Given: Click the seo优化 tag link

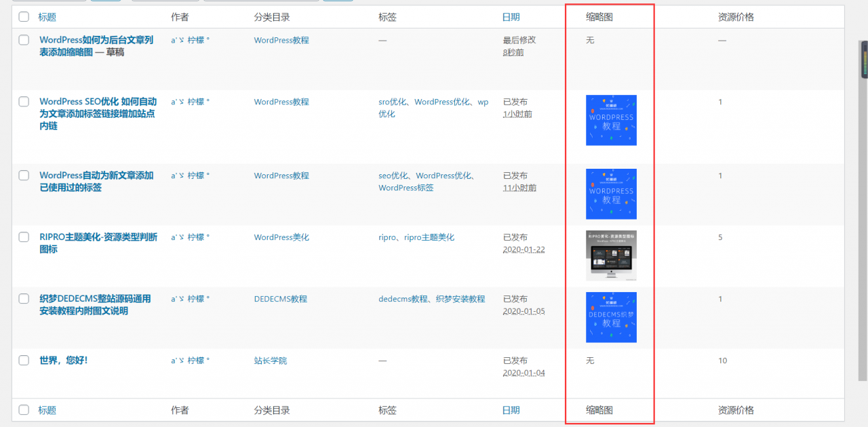Looking at the screenshot, I should (x=393, y=175).
